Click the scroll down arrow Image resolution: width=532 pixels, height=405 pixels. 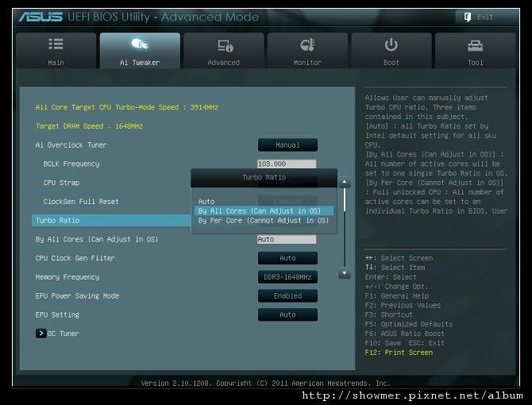coord(345,273)
